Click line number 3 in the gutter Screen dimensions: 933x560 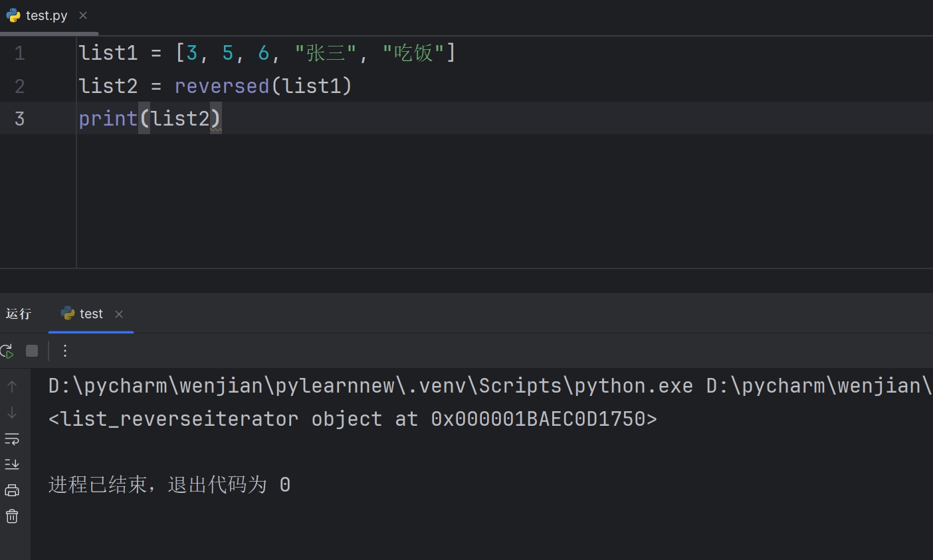click(x=20, y=118)
